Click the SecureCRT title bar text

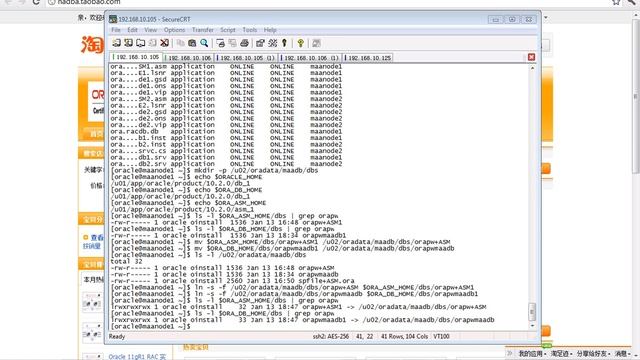click(x=154, y=19)
